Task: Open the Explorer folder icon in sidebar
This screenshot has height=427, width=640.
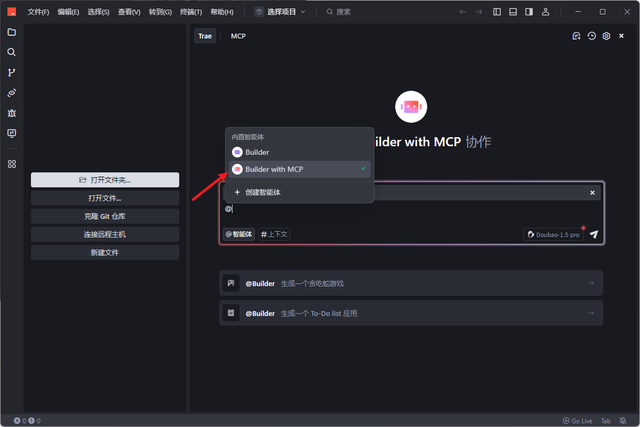Action: point(12,32)
